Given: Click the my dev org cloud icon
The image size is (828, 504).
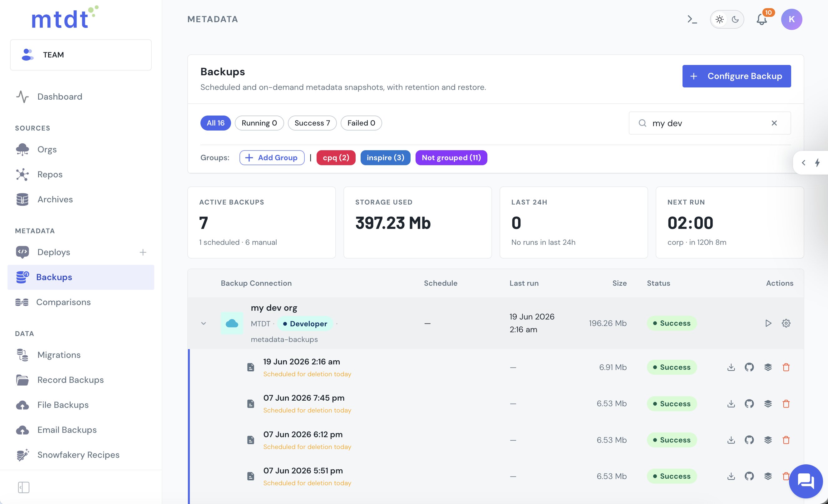Looking at the screenshot, I should [x=232, y=324].
